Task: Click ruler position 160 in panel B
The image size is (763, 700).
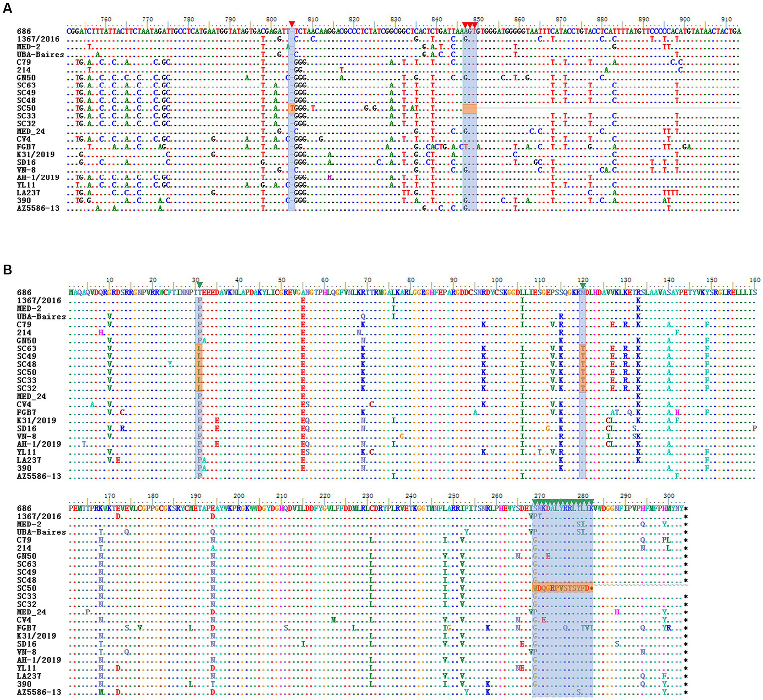Action: click(x=755, y=280)
